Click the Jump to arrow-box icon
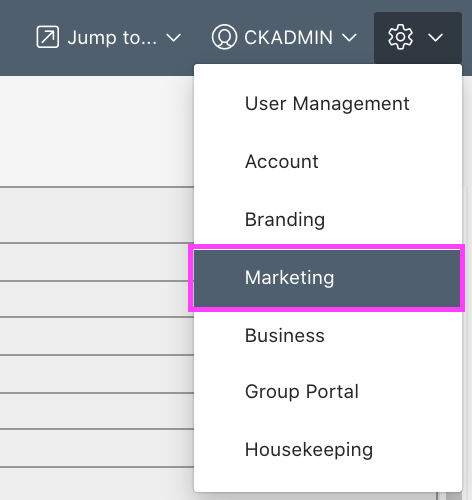Screen dimensions: 472x500 (x=48, y=37)
